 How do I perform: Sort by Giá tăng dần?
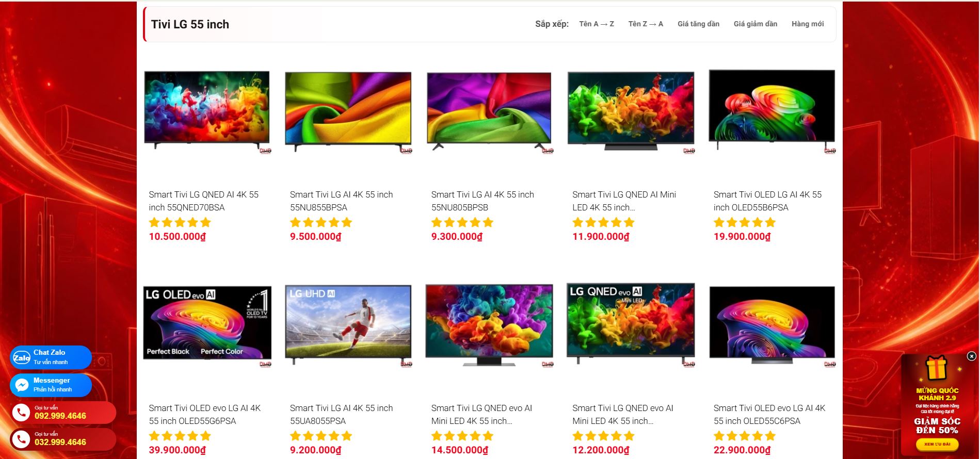(698, 24)
